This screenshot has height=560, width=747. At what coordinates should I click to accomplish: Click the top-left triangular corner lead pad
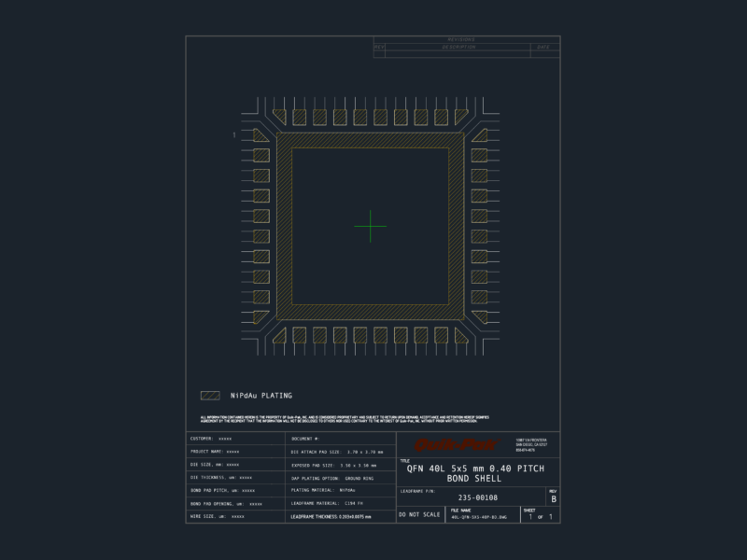(280, 116)
